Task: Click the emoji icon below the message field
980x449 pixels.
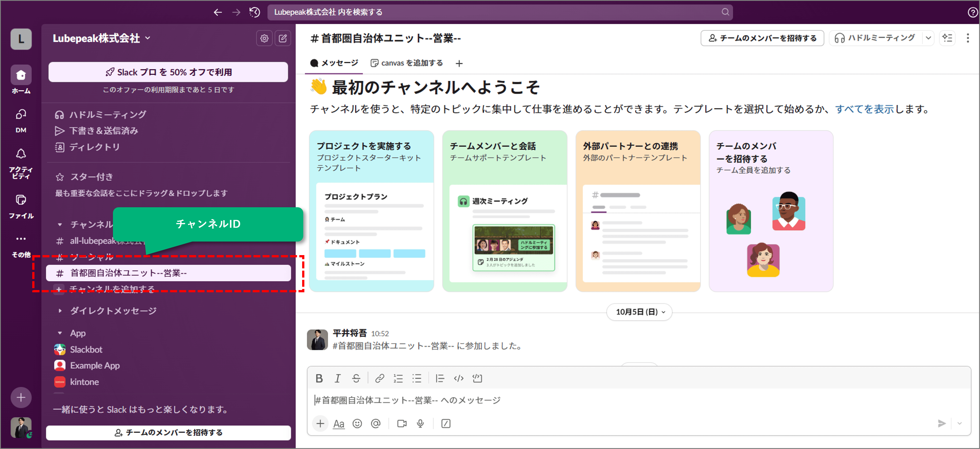Action: click(x=357, y=423)
